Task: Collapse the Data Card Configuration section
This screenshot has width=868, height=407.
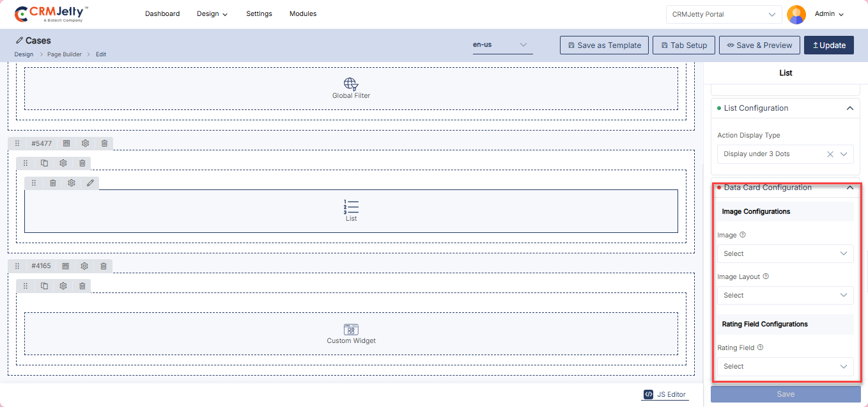Action: point(849,188)
